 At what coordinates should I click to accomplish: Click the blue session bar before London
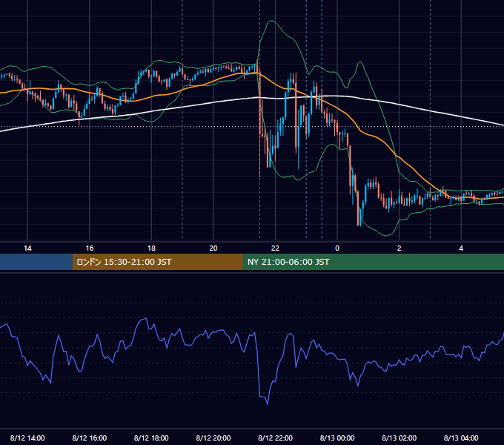36,262
